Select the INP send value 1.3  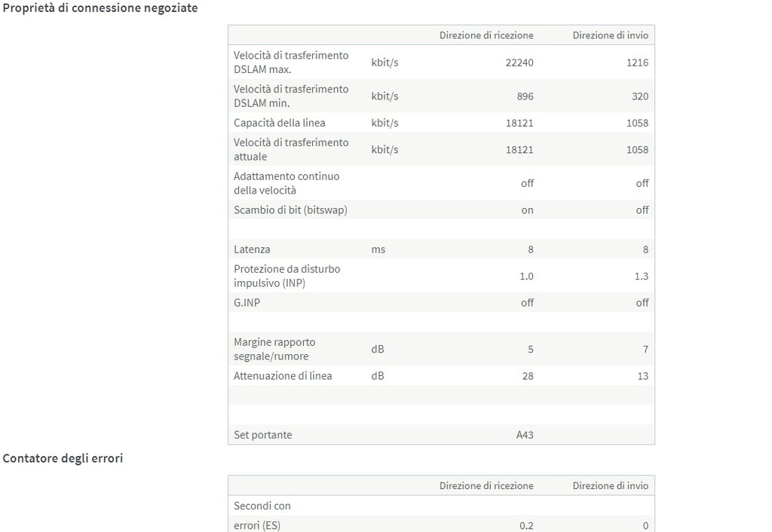[x=641, y=277]
